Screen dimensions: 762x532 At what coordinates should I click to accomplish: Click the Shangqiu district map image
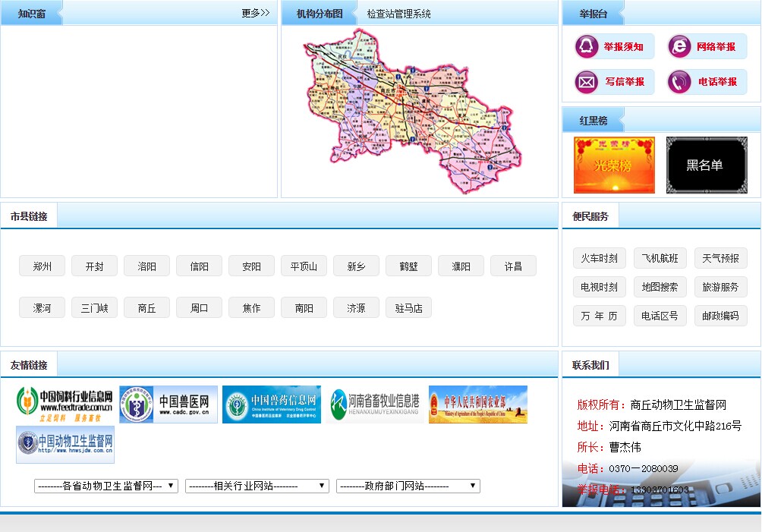coord(413,112)
